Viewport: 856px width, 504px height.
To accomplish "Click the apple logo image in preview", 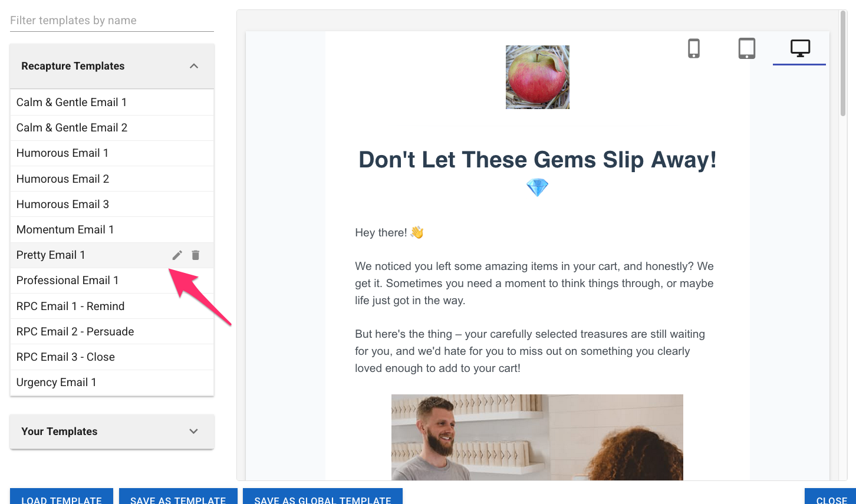I will click(x=538, y=77).
